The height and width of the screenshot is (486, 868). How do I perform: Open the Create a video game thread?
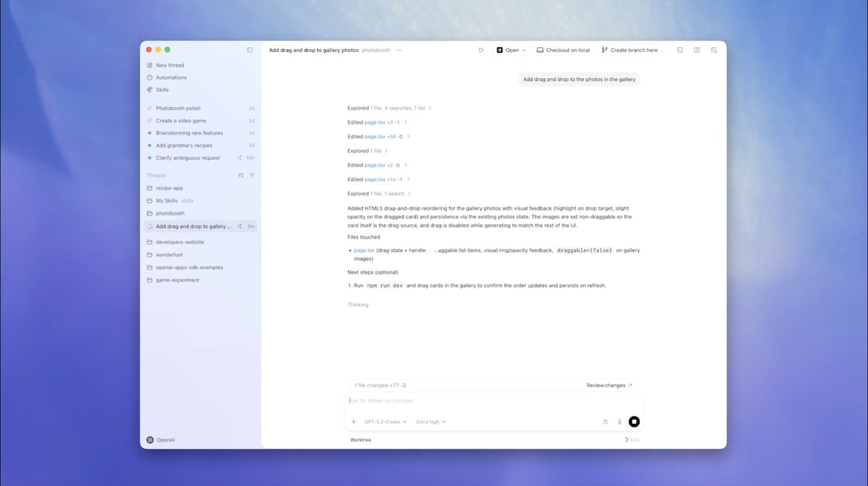[x=200, y=121]
